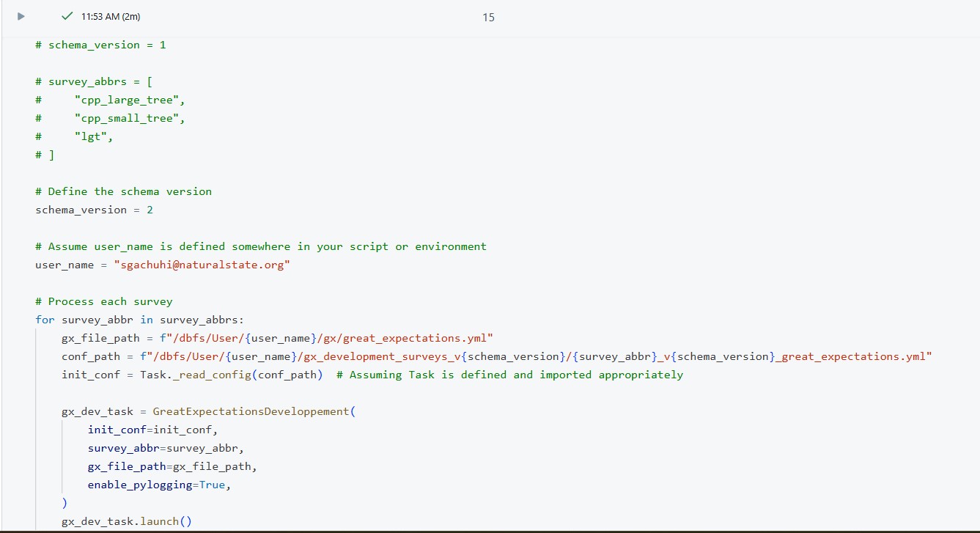Click the "for" keyword in the loop
980x533 pixels.
45,320
